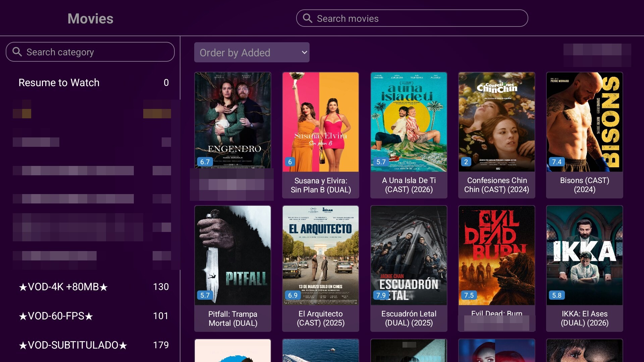Click the 5.8 rating badge on IKKA
Screen dimensions: 644x362
pos(557,295)
